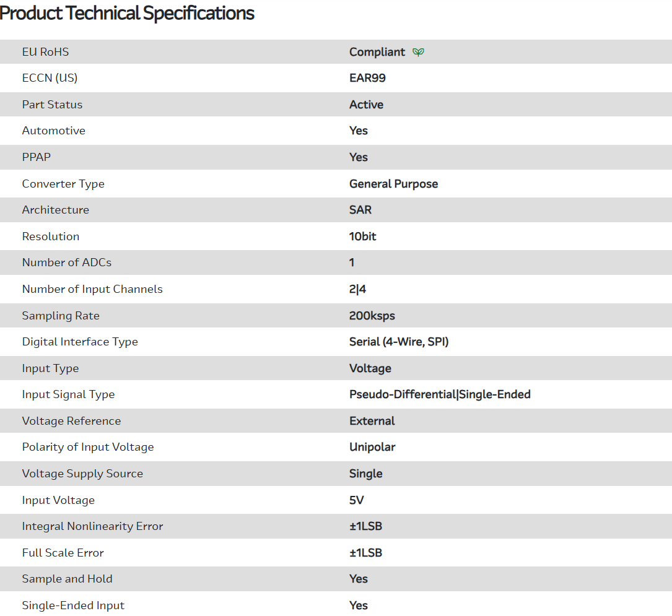Click the Pseudo-Differential|Single-Ended value
This screenshot has height=616, width=672.
[x=440, y=394]
